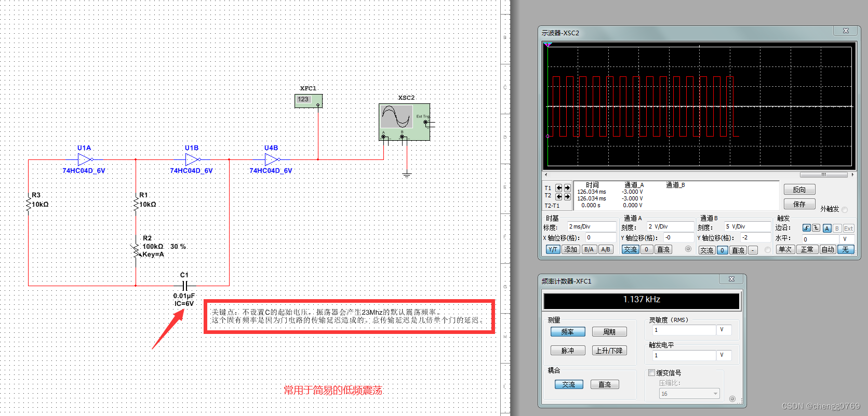Select the U1A inverter gate symbol
This screenshot has height=416, width=868.
click(x=85, y=159)
